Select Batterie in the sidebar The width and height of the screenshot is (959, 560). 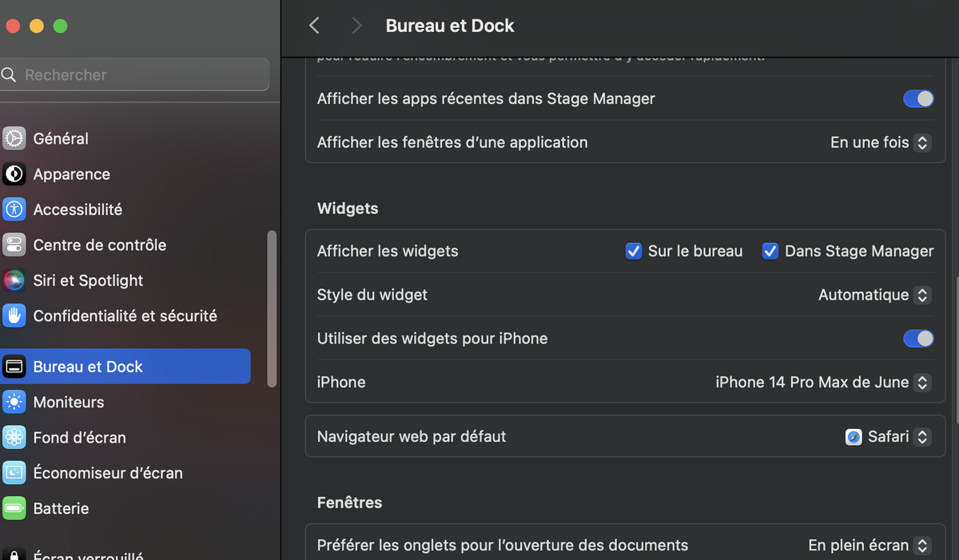pos(125,508)
